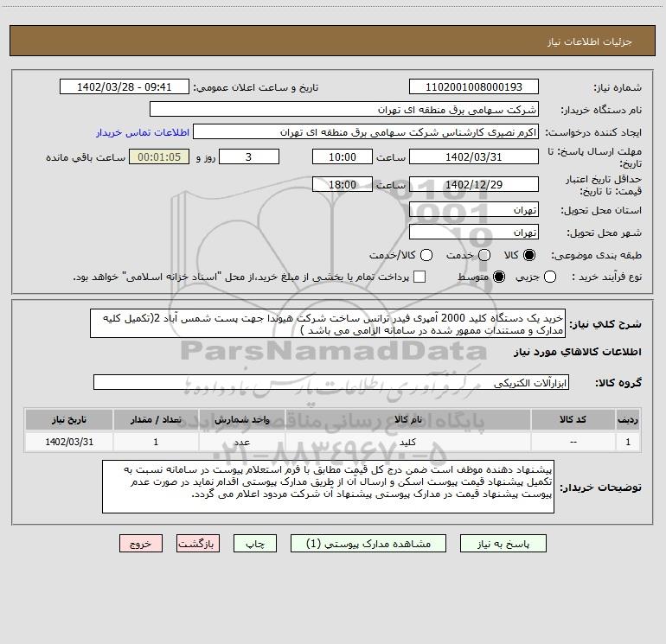Click the عدد unit cell

pos(241,442)
